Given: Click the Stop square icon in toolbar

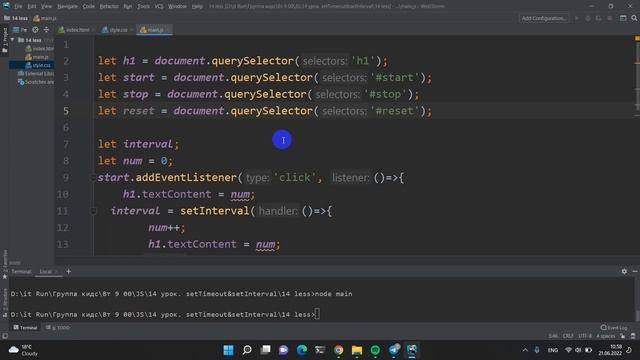Looking at the screenshot, I should (x=609, y=18).
